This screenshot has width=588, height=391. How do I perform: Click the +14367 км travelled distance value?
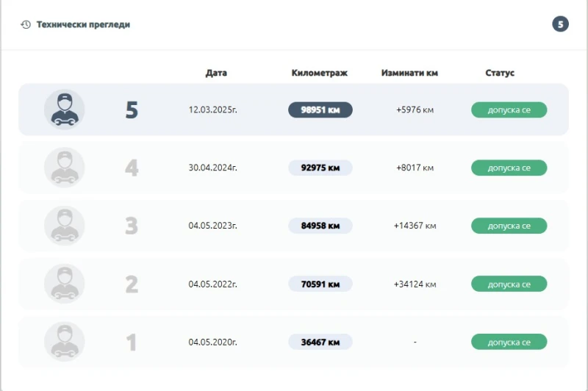tap(415, 226)
